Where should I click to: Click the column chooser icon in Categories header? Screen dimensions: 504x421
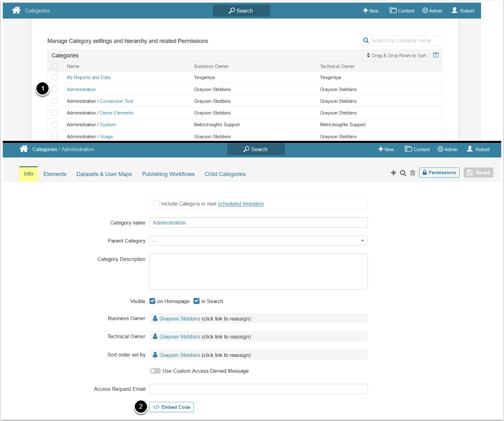pyautogui.click(x=436, y=55)
